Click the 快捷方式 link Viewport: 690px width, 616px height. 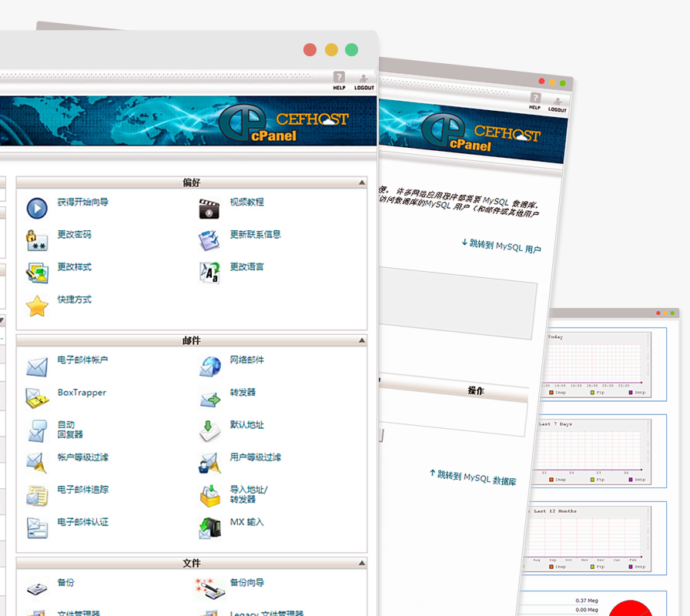pos(75,300)
